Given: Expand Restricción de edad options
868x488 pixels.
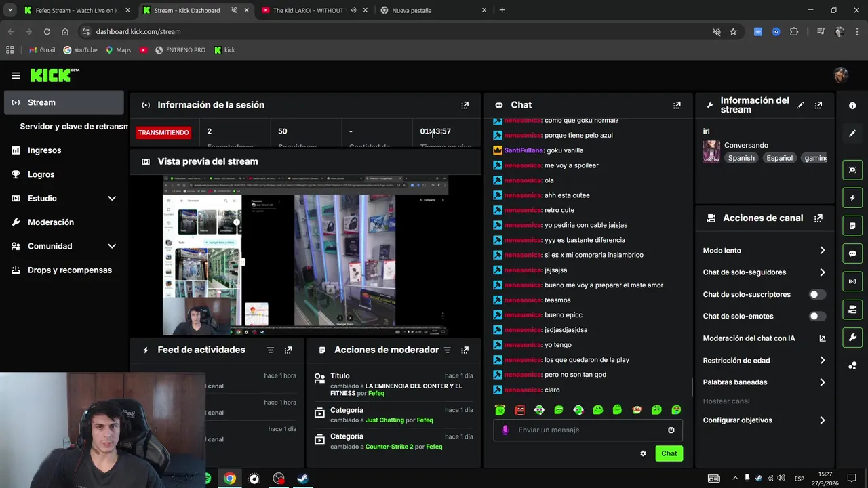Looking at the screenshot, I should click(823, 361).
